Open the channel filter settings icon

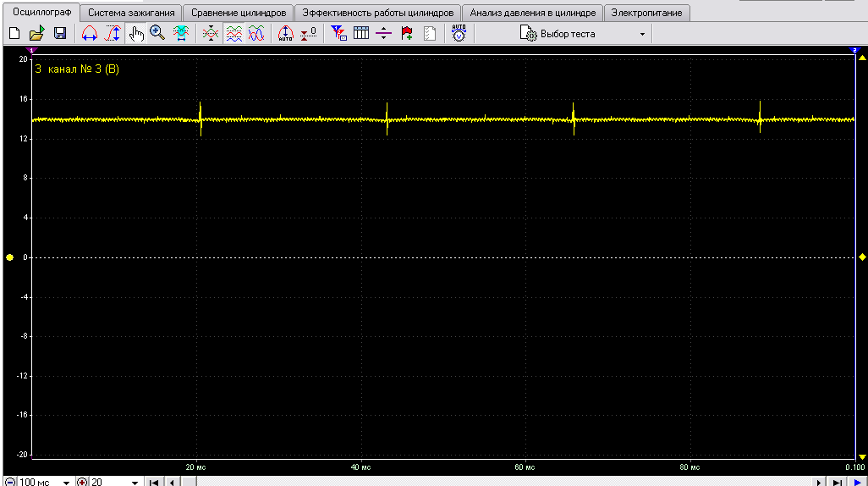tap(338, 34)
